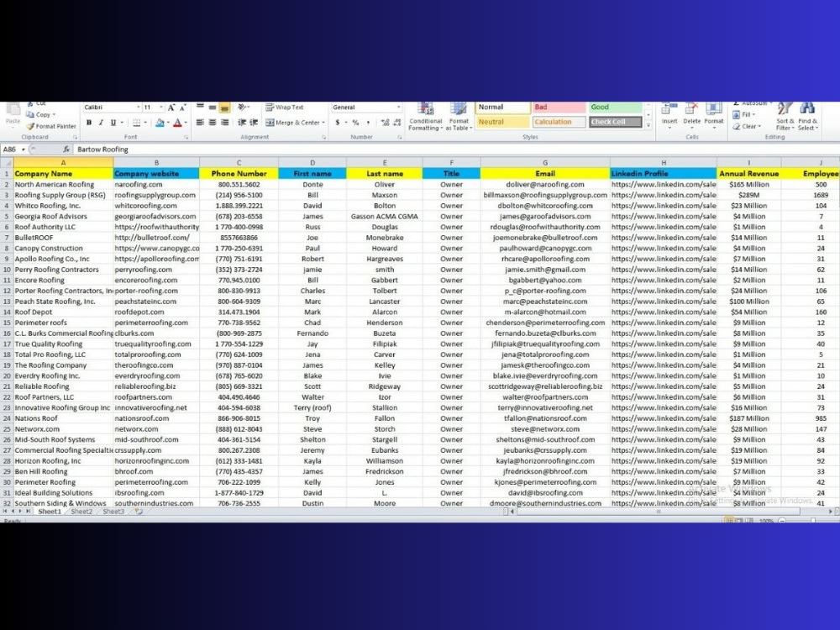
Task: Apply the Check Cell style
Action: coord(615,122)
